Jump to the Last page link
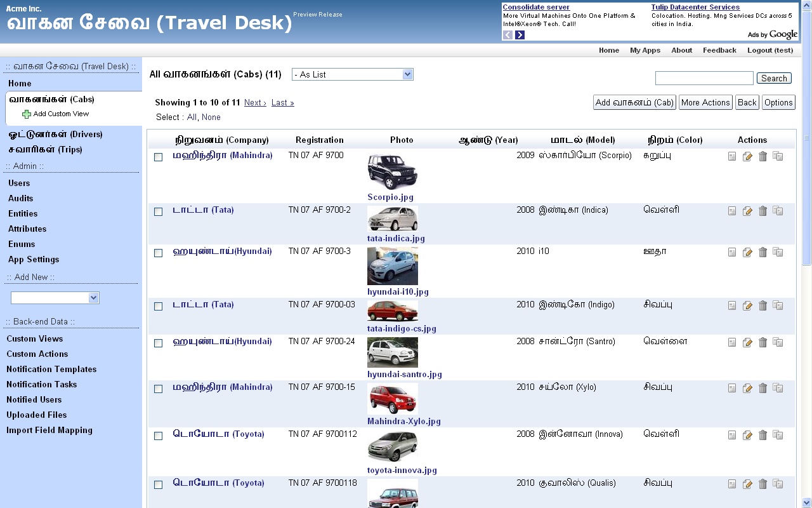 click(282, 102)
